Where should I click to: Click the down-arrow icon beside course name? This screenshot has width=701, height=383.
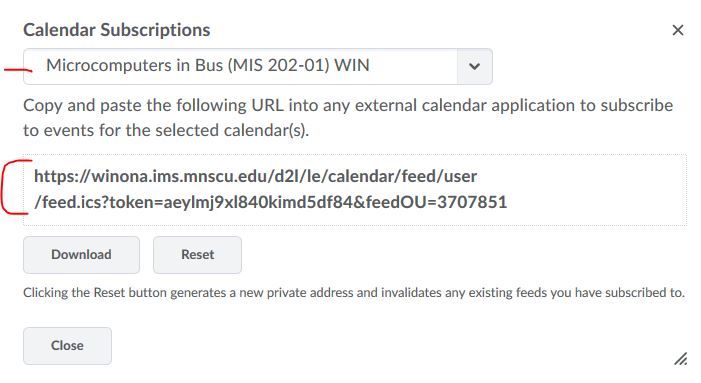pos(474,67)
